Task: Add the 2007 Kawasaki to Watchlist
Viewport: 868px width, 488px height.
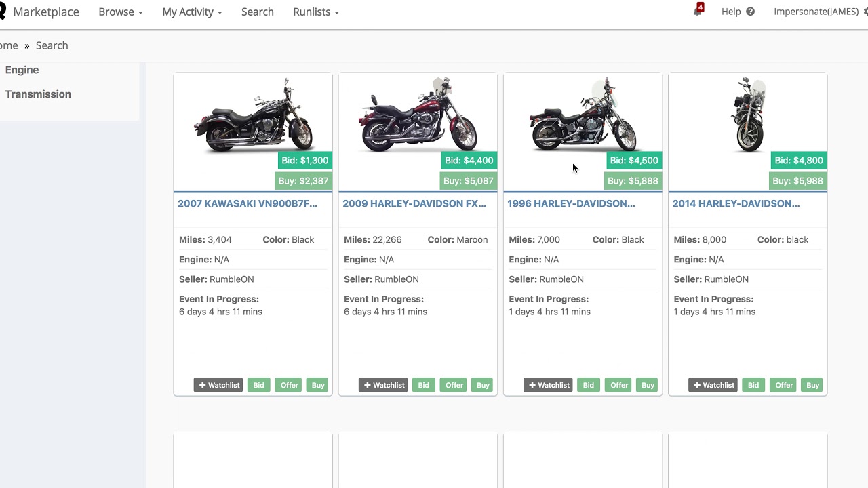Action: 218,385
